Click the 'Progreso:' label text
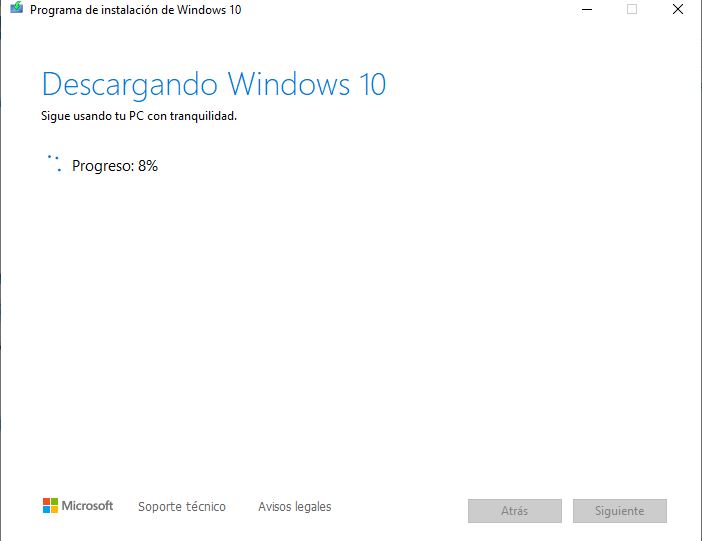Image resolution: width=702 pixels, height=541 pixels. click(x=103, y=166)
